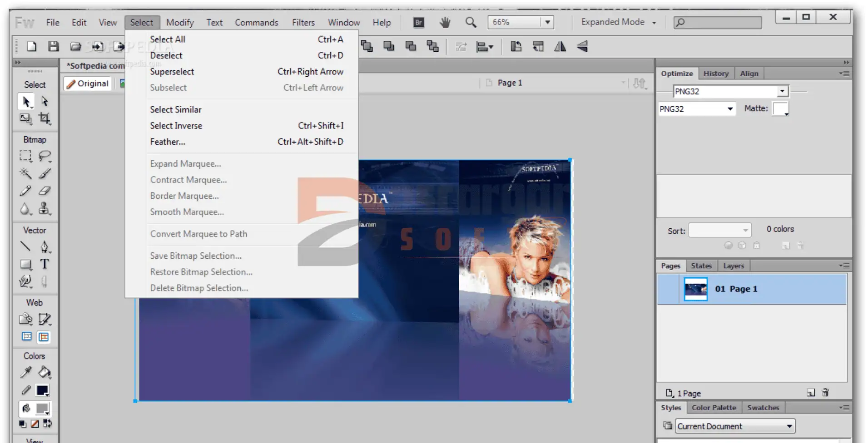The height and width of the screenshot is (443, 868).
Task: Select the Line tool
Action: tap(26, 247)
